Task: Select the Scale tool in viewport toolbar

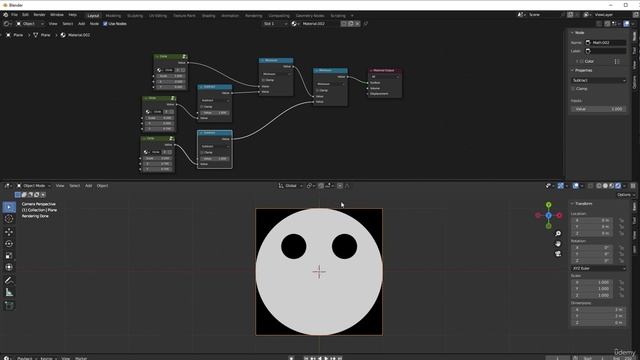Action: [9, 256]
